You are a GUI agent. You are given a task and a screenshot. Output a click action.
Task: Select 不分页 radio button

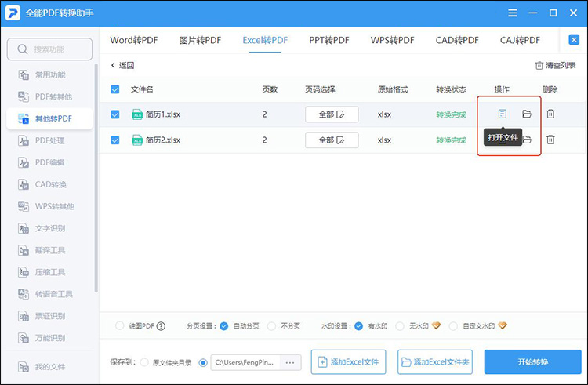[x=271, y=326]
